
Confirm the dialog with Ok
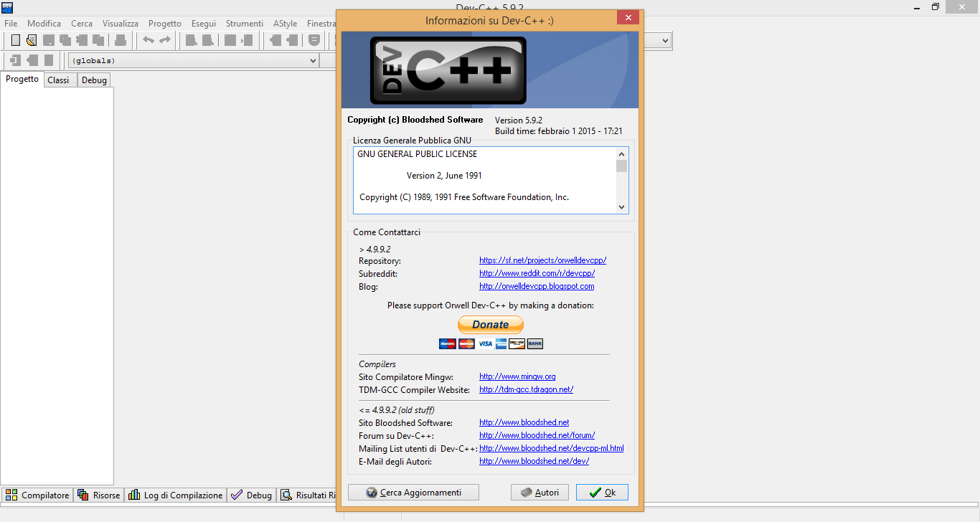tap(603, 493)
